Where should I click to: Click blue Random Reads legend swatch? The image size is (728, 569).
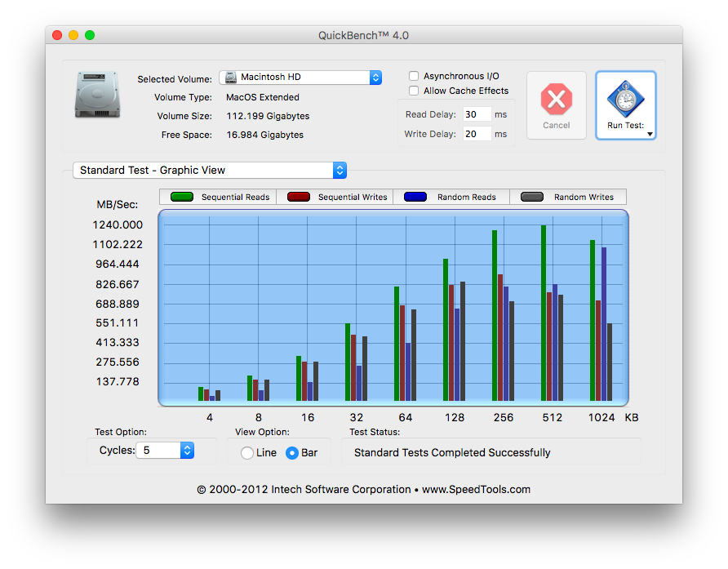[415, 197]
